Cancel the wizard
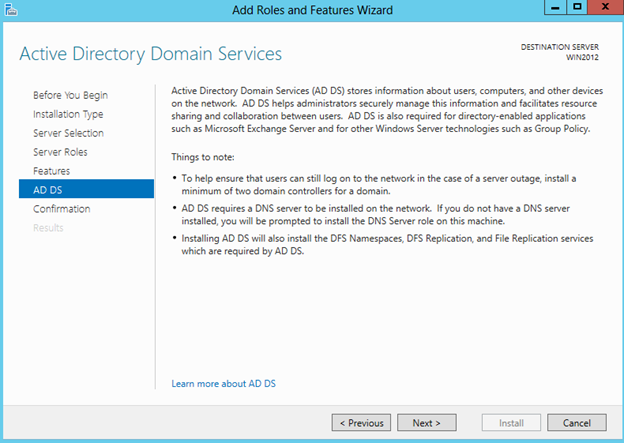Screen dimensions: 624x443 tap(577, 422)
